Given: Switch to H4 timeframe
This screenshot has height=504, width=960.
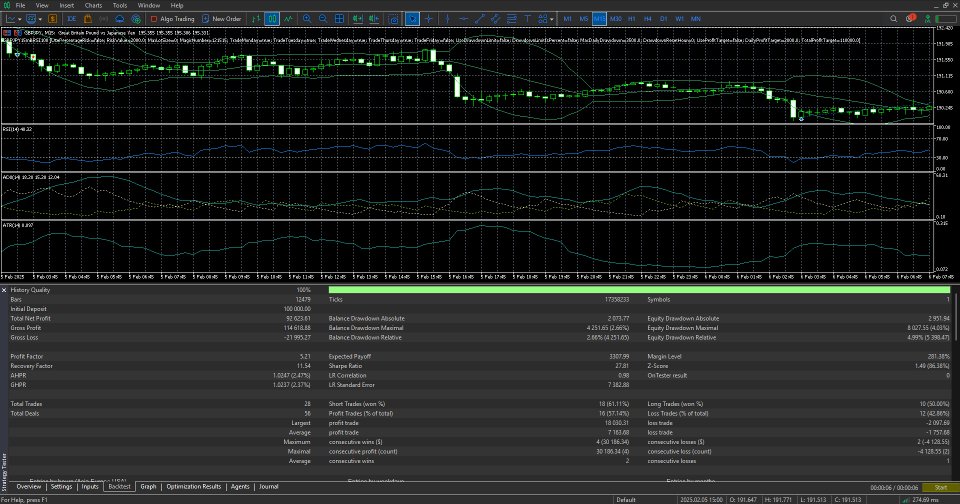Looking at the screenshot, I should click(648, 19).
